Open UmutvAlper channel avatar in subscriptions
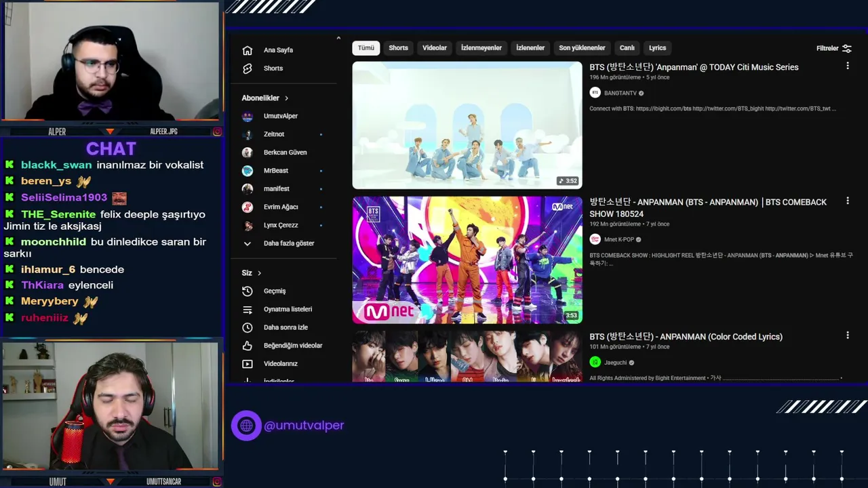This screenshot has height=488, width=868. 248,116
